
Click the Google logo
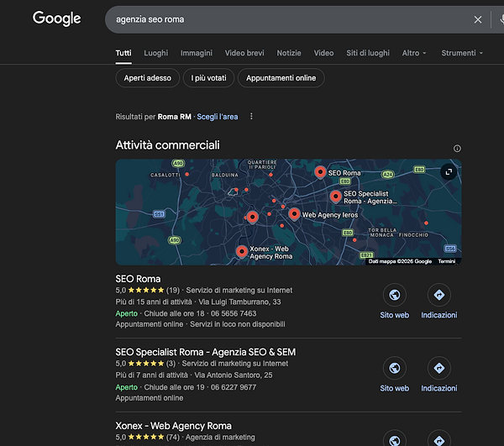[57, 18]
